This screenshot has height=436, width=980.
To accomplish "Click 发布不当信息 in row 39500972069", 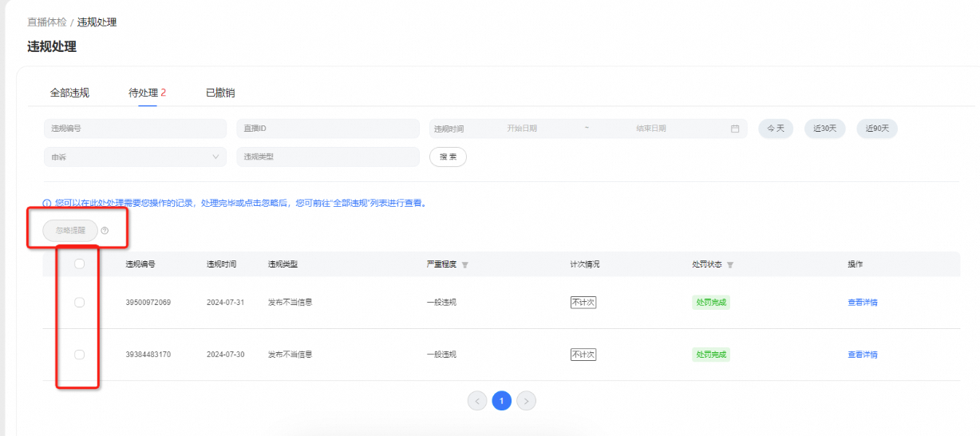I will pyautogui.click(x=290, y=303).
